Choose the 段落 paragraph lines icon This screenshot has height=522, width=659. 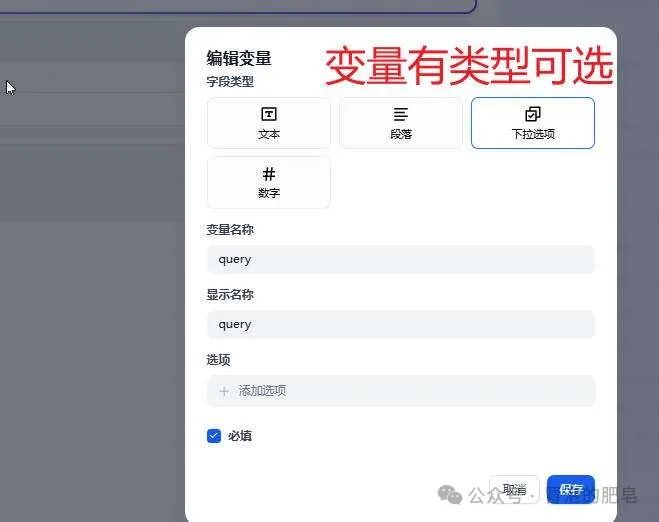coord(400,114)
